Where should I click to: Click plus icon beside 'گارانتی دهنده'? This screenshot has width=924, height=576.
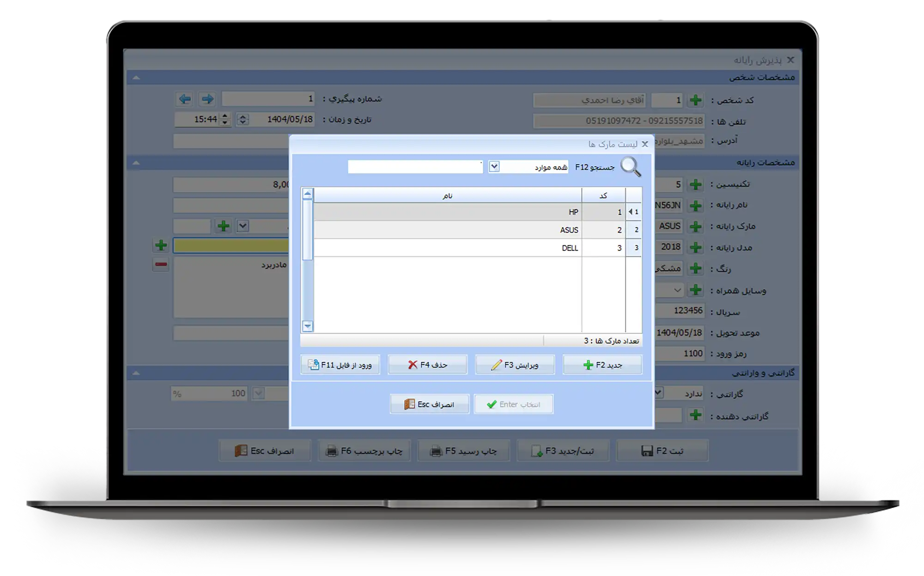695,415
